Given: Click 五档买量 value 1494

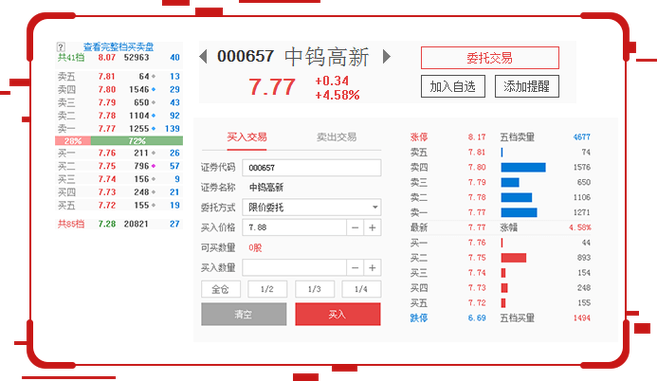Looking at the screenshot, I should 582,318.
